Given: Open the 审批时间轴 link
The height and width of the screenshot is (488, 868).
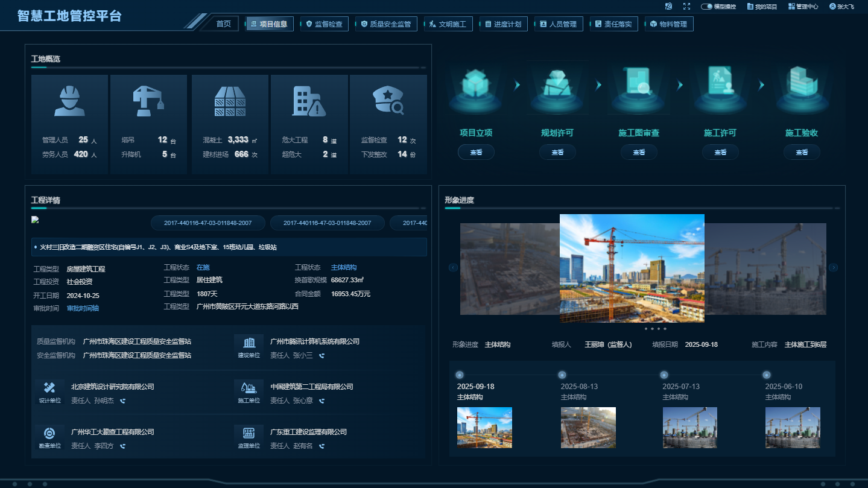Looking at the screenshot, I should pyautogui.click(x=83, y=308).
